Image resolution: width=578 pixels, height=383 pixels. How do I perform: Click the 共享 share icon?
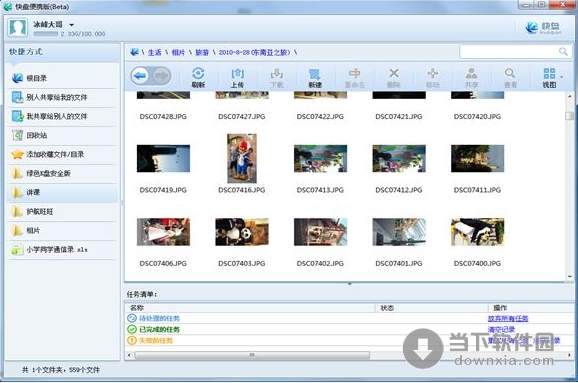(x=471, y=73)
